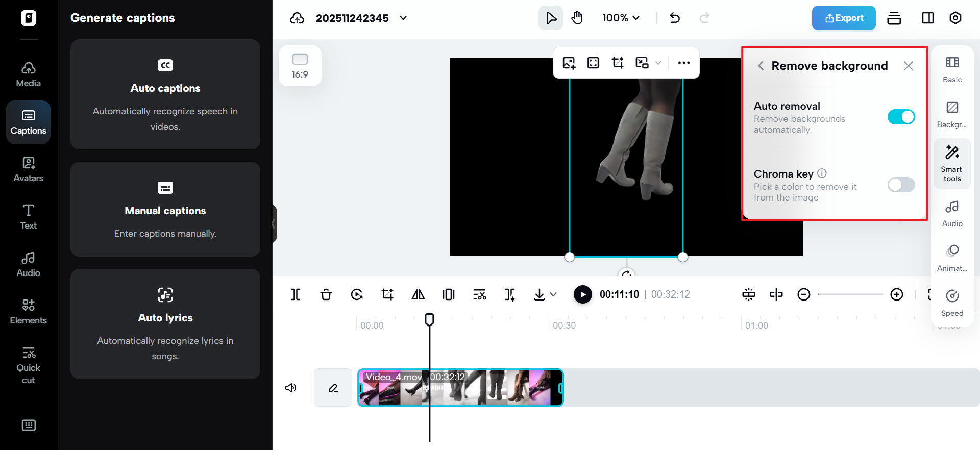980x450 pixels.
Task: Open the 100% zoom dropdown
Action: [x=621, y=18]
